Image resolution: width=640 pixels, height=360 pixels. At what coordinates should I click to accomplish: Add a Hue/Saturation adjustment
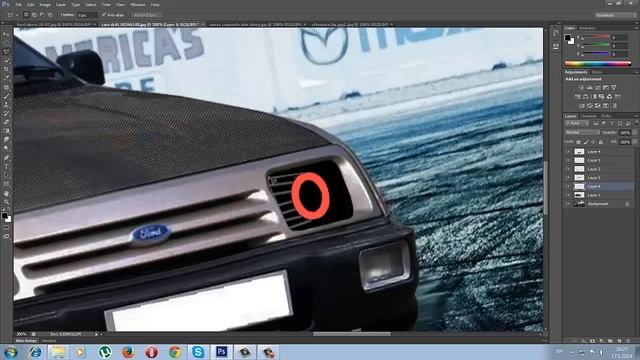pyautogui.click(x=578, y=97)
